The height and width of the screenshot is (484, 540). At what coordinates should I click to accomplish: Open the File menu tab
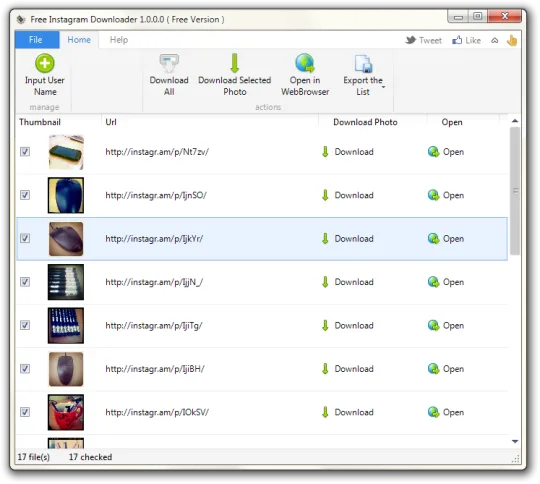point(36,40)
